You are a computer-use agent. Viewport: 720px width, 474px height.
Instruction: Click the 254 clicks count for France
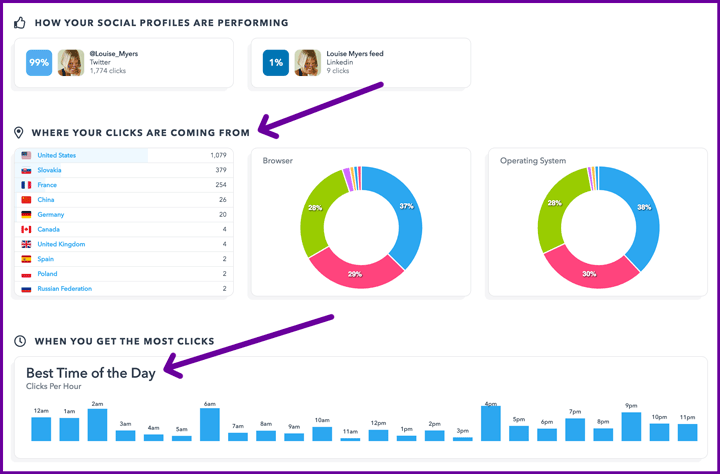[x=221, y=185]
